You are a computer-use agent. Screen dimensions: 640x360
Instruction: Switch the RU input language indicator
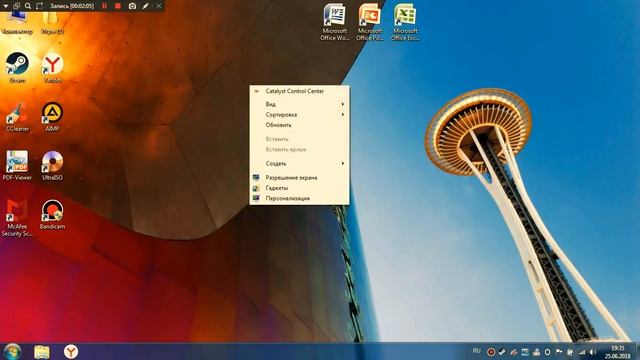[476, 351]
